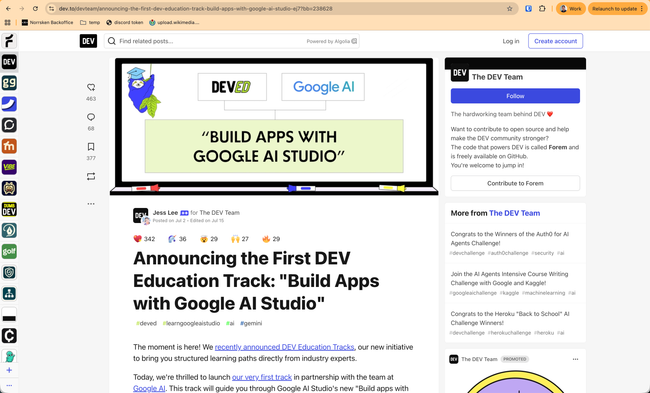Open the sidebar's bottom ellipsis menu
Viewport: 650px width, 393px height.
point(9,386)
